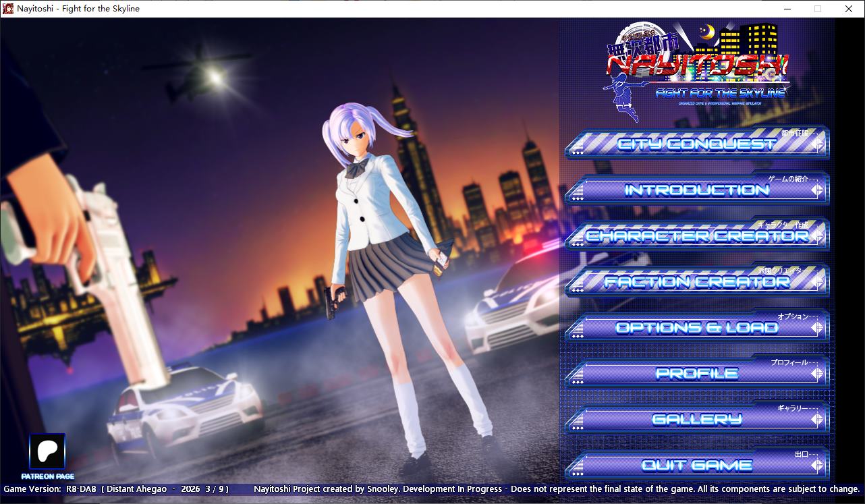Screen dimensions: 865x504
Task: Close the Nayitoshi game window
Action: click(849, 9)
